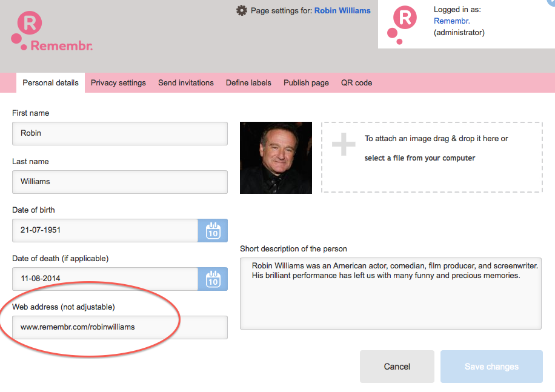The width and height of the screenshot is (555, 392).
Task: Open the QR code tab
Action: (x=356, y=83)
